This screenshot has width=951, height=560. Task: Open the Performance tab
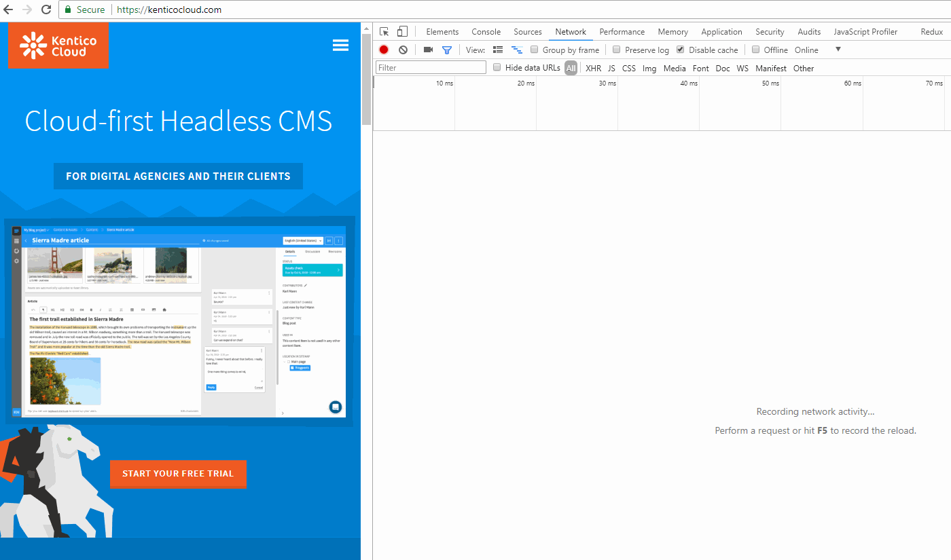622,32
